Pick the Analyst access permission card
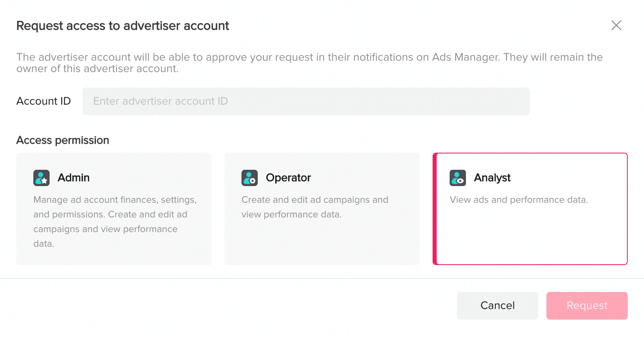644x342 pixels. [x=530, y=209]
